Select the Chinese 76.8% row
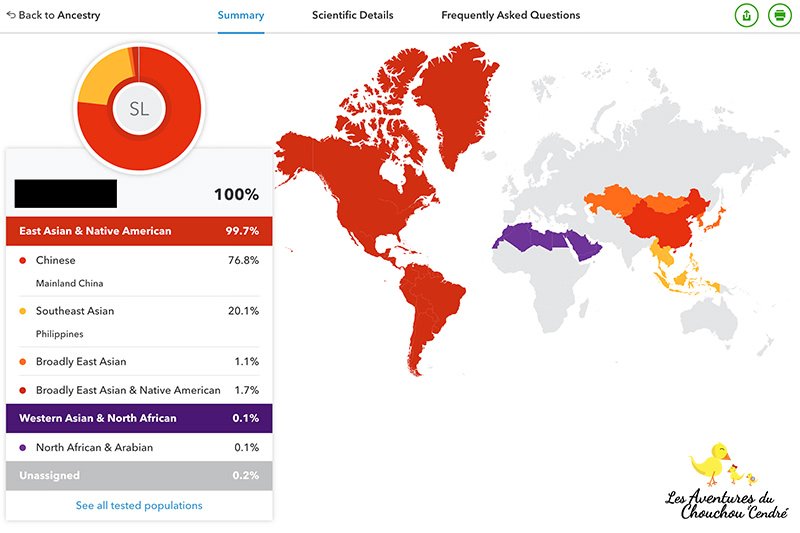 (x=139, y=271)
